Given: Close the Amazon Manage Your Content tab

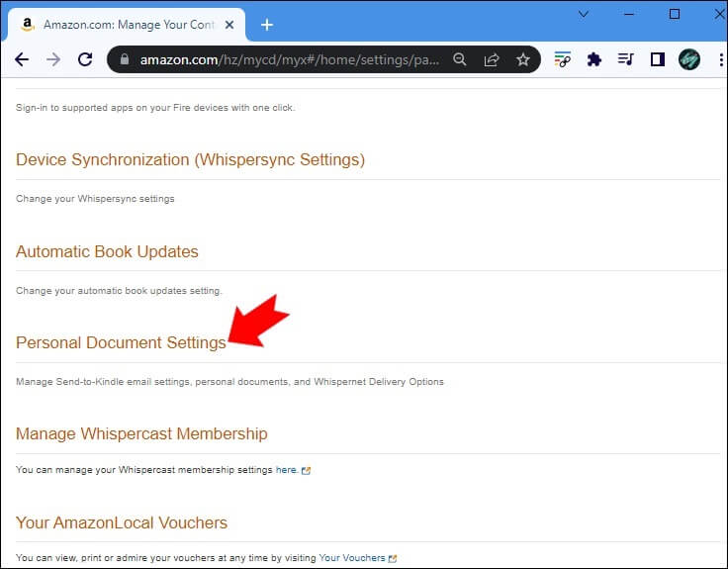Looking at the screenshot, I should coord(229,25).
